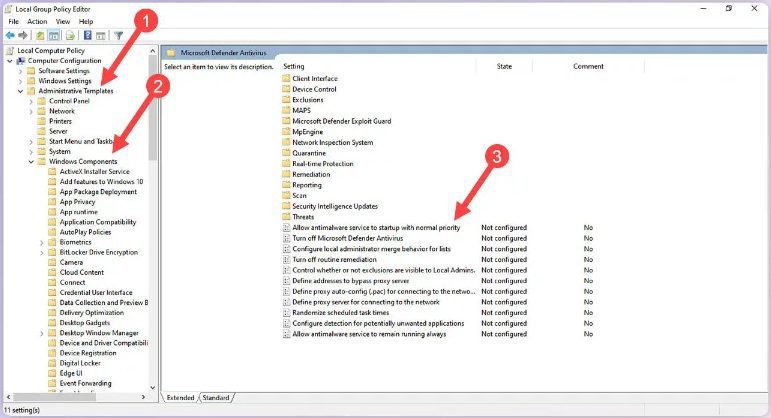Select Allow antimalware service to startup with normal priority
Image resolution: width=771 pixels, height=418 pixels.
pos(376,227)
